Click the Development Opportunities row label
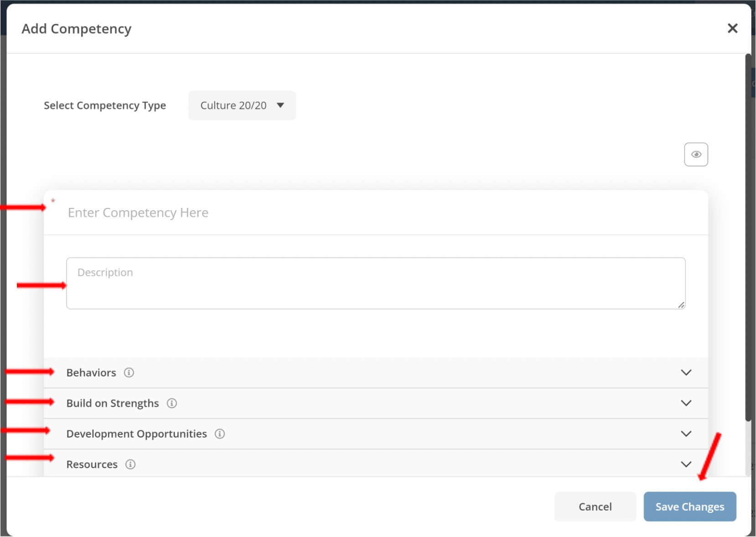 click(x=137, y=434)
